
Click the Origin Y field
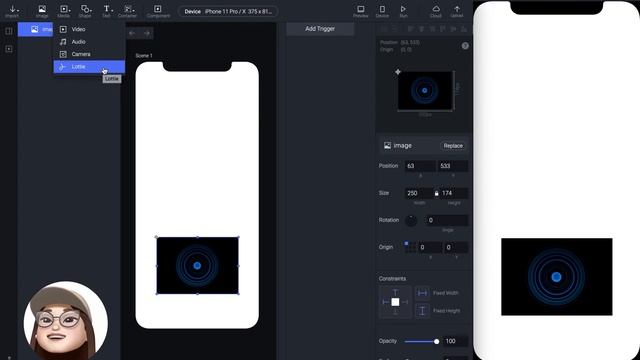[x=456, y=247]
